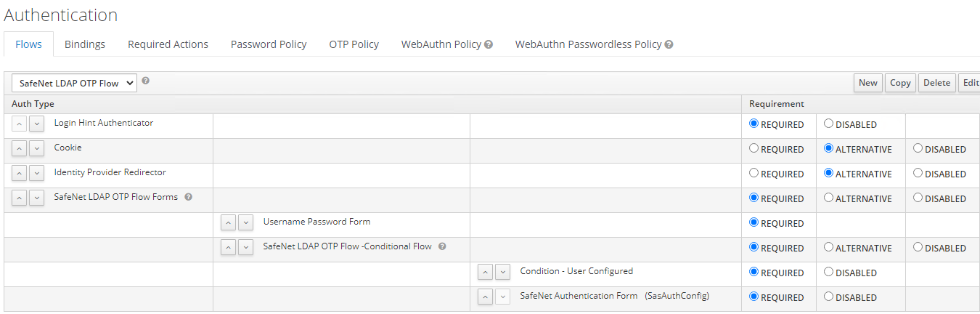Image resolution: width=980 pixels, height=314 pixels.
Task: Copy the current authentication flow
Action: pos(900,83)
